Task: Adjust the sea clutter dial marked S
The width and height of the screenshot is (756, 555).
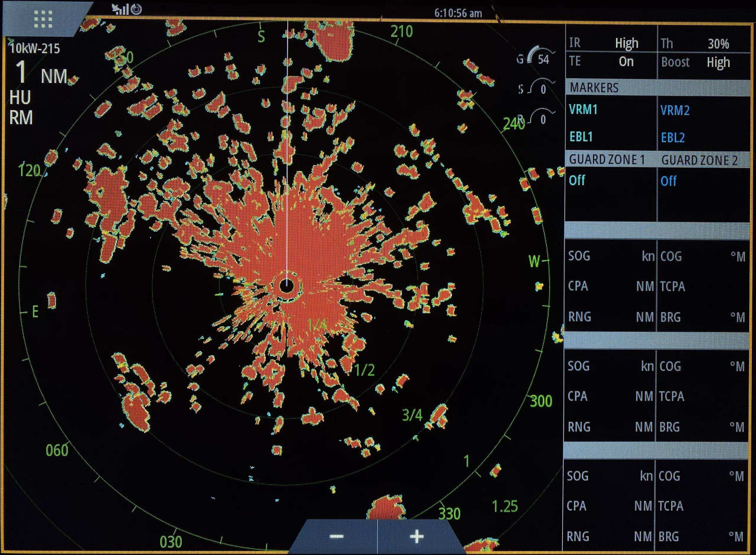Action: [537, 87]
